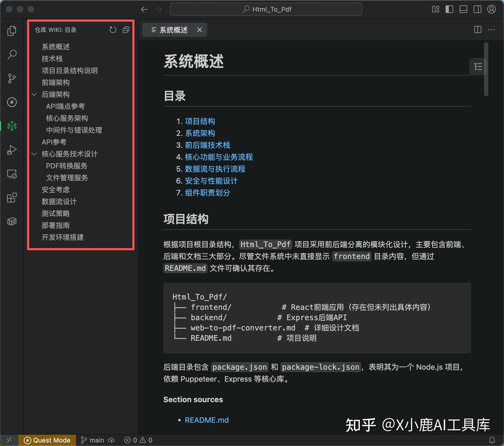
Task: Toggle the bottom panel visibility
Action: point(463,9)
